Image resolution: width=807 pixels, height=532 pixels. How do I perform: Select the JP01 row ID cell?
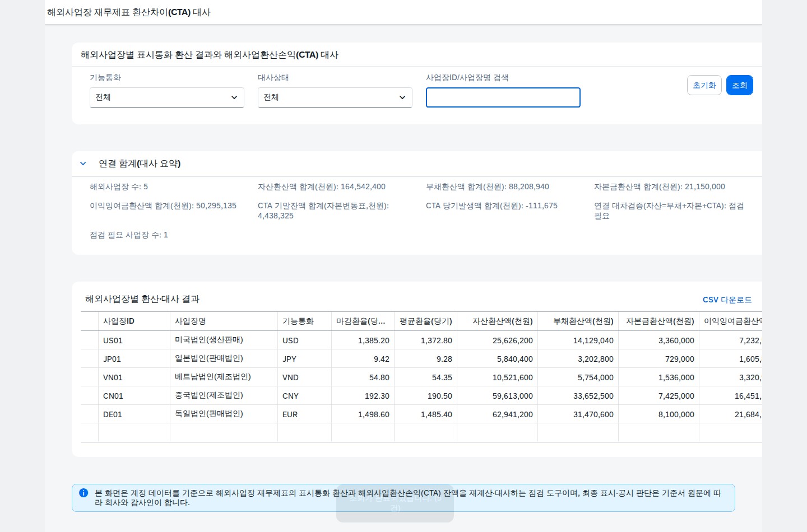(134, 359)
